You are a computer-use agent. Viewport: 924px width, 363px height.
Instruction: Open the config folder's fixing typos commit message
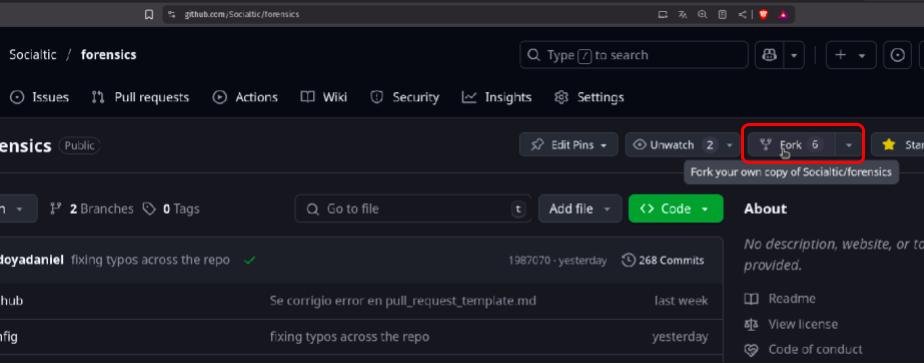(x=349, y=337)
